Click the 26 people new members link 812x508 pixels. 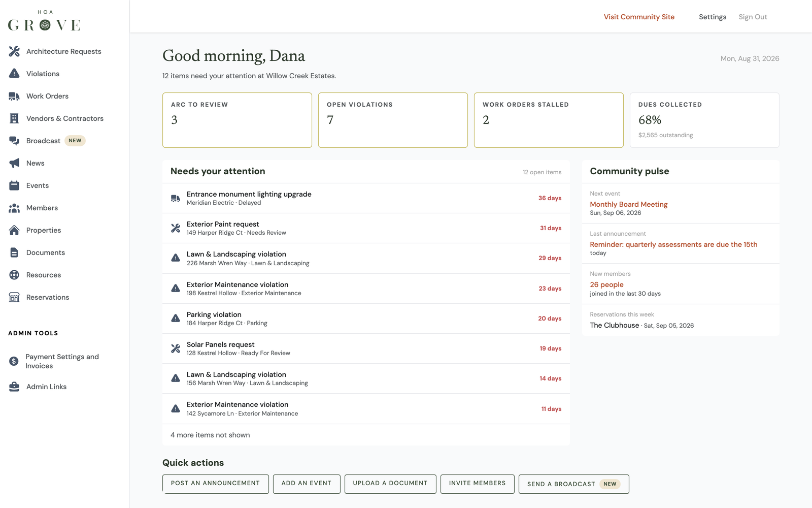[x=606, y=284]
